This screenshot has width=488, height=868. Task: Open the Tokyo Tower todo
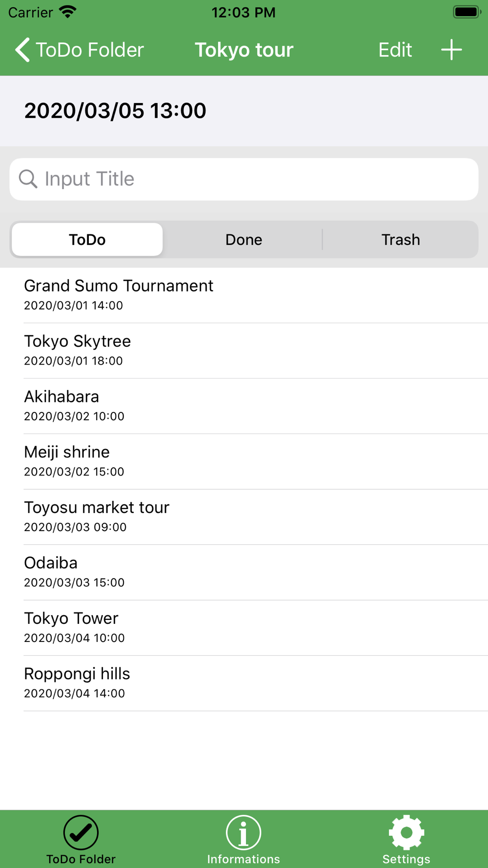pyautogui.click(x=244, y=628)
